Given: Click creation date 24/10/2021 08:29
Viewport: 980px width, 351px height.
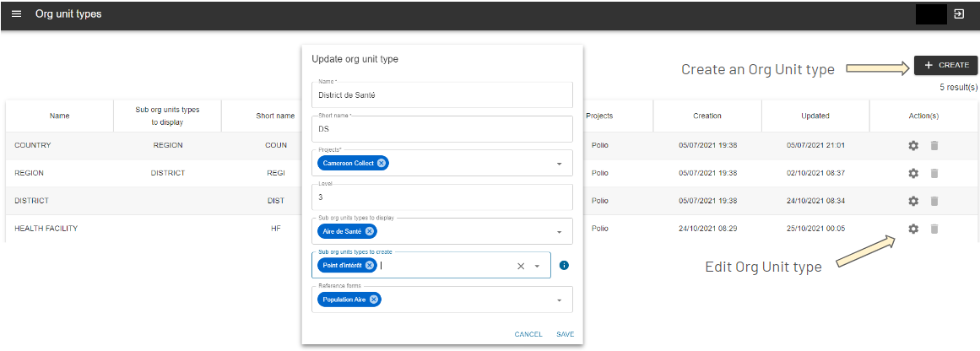Looking at the screenshot, I should (x=707, y=229).
